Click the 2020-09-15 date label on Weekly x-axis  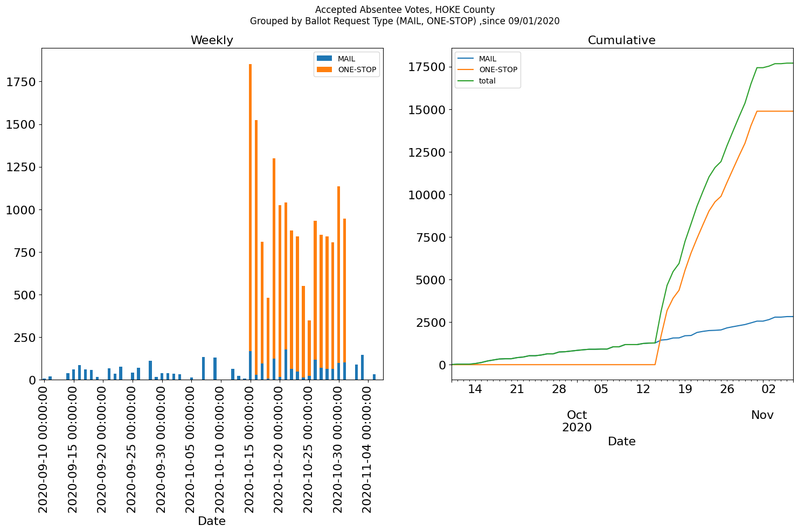pyautogui.click(x=73, y=449)
